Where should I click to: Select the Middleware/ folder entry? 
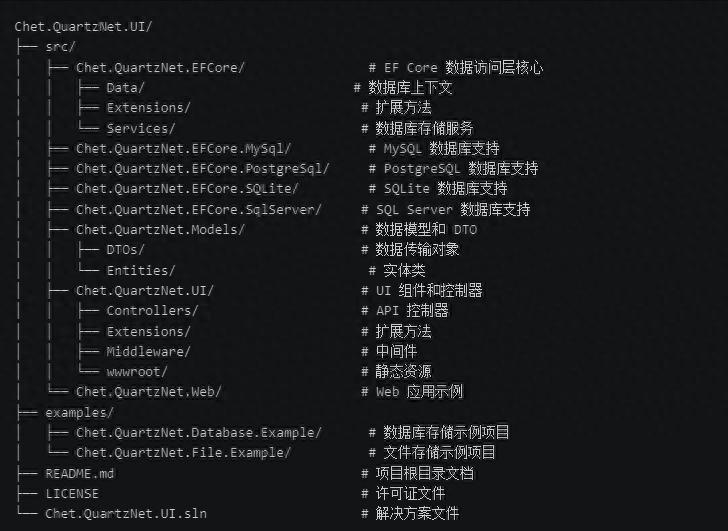[x=148, y=351]
